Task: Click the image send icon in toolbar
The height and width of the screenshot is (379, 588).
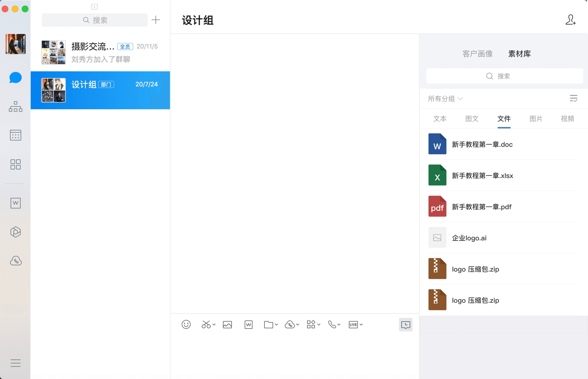Action: pos(227,325)
